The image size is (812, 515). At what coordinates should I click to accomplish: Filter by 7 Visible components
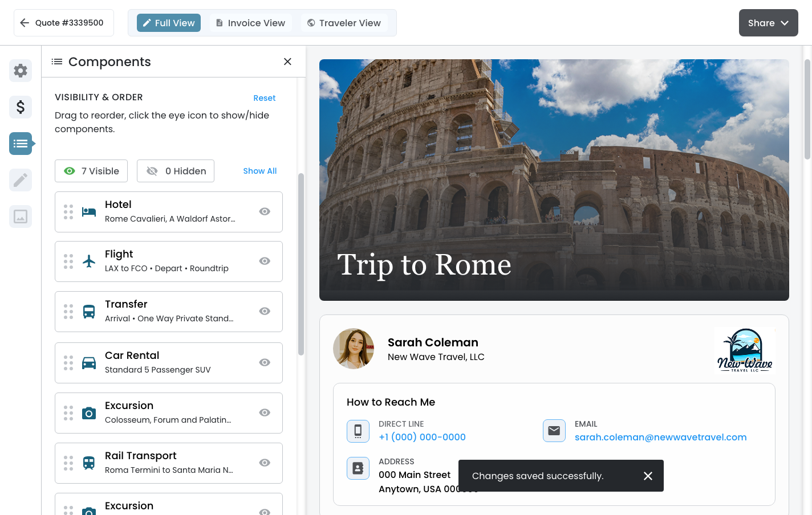click(91, 171)
